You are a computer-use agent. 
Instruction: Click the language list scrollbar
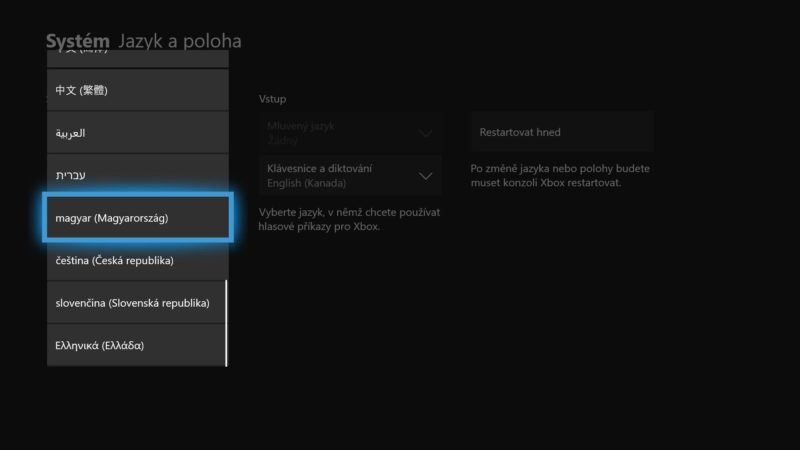point(226,322)
